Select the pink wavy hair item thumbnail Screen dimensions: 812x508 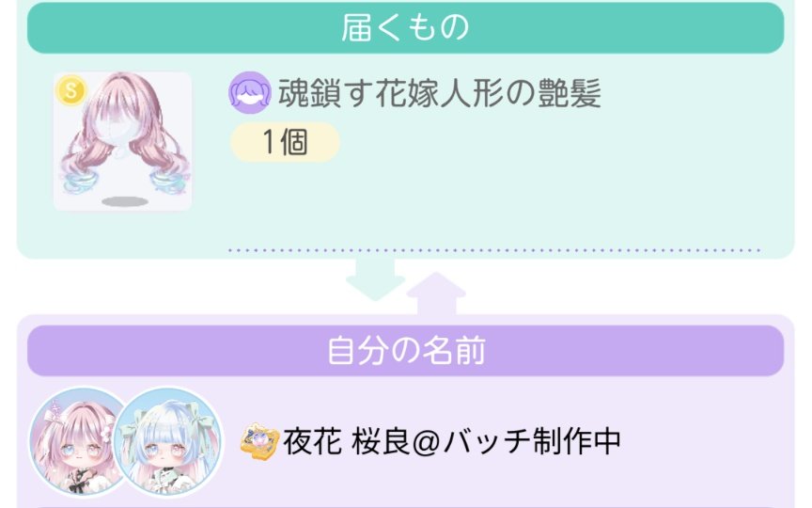[x=123, y=141]
